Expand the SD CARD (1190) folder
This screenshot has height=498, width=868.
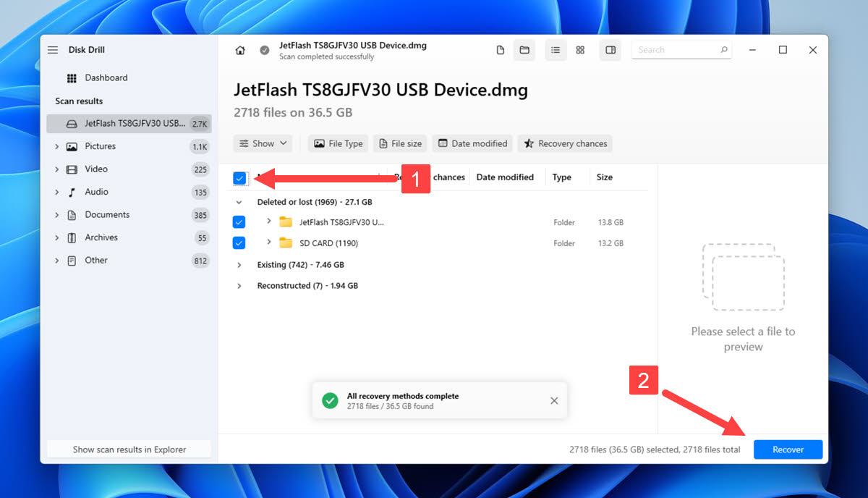point(269,242)
